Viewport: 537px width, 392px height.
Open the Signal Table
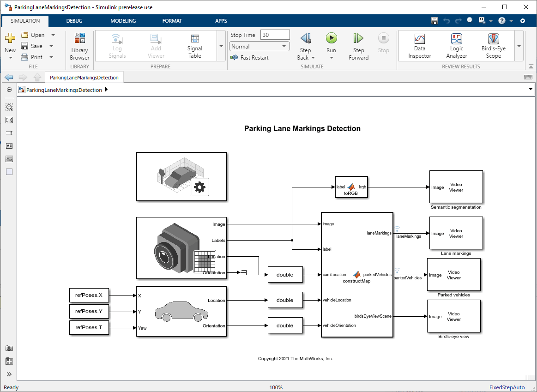[194, 46]
